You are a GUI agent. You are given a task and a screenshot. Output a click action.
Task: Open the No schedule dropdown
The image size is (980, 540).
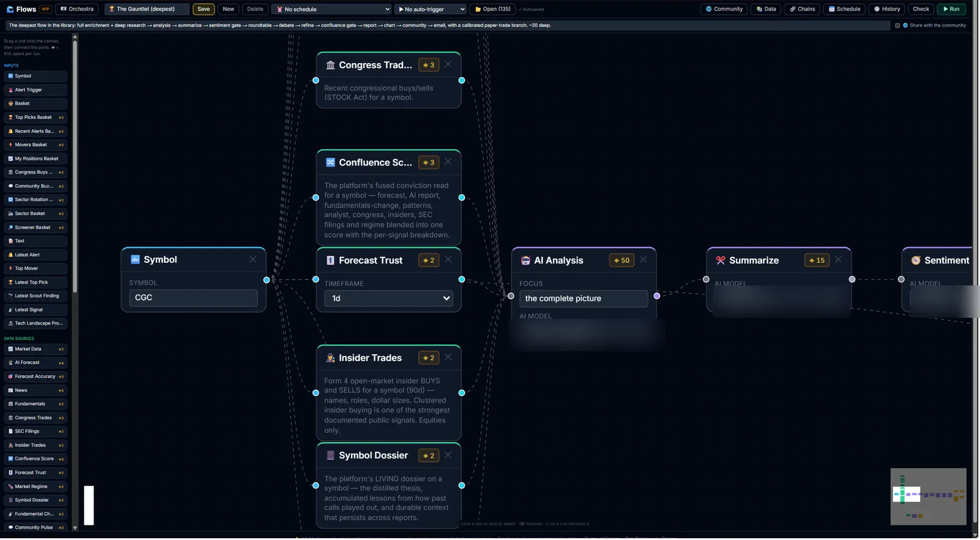331,9
